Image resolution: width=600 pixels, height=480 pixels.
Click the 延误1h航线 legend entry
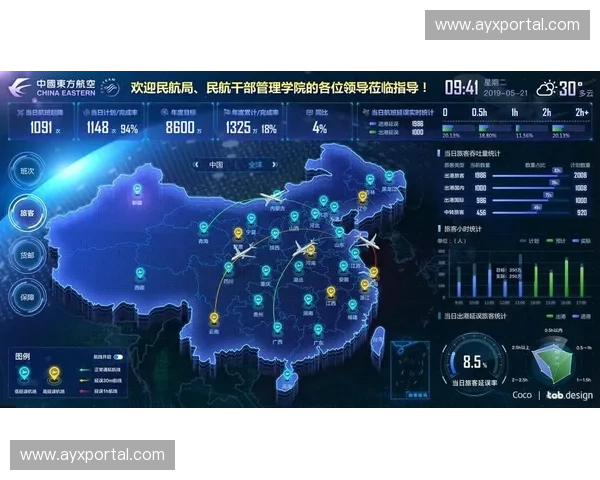pyautogui.click(x=100, y=391)
